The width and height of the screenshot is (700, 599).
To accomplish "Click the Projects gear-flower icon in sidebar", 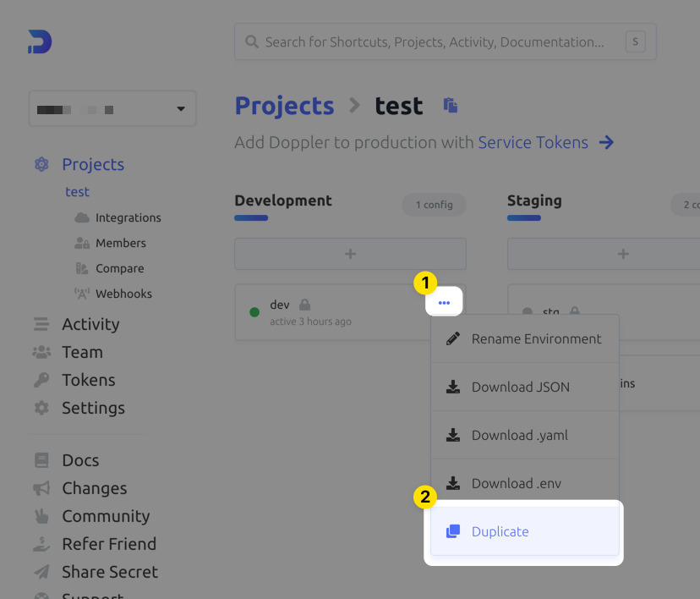I will click(41, 164).
